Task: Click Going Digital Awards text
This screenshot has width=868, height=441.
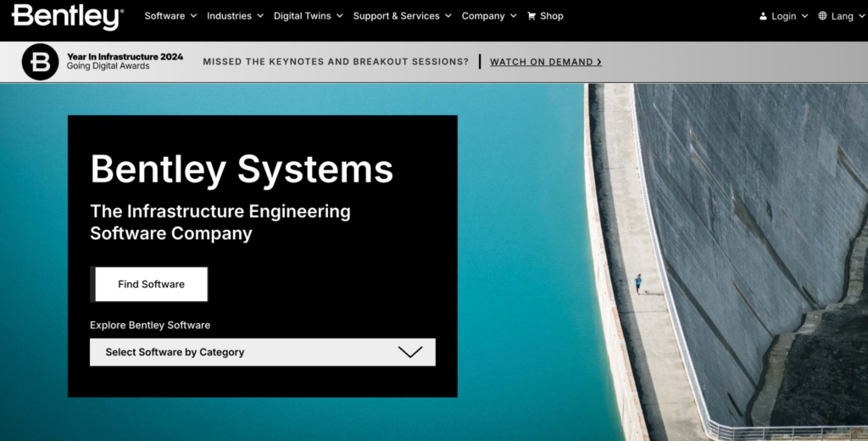Action: (x=108, y=66)
